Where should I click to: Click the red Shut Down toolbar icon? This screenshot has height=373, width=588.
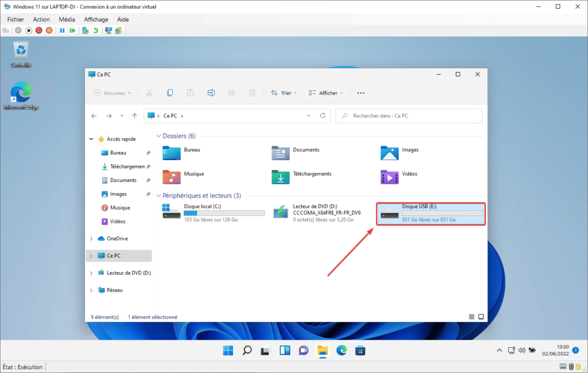(39, 30)
